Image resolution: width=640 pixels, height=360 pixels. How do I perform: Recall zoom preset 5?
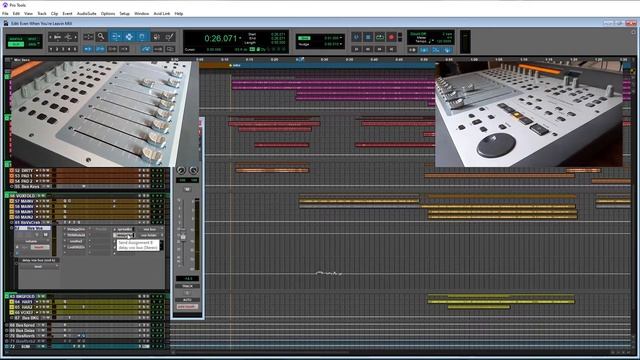pos(75,49)
